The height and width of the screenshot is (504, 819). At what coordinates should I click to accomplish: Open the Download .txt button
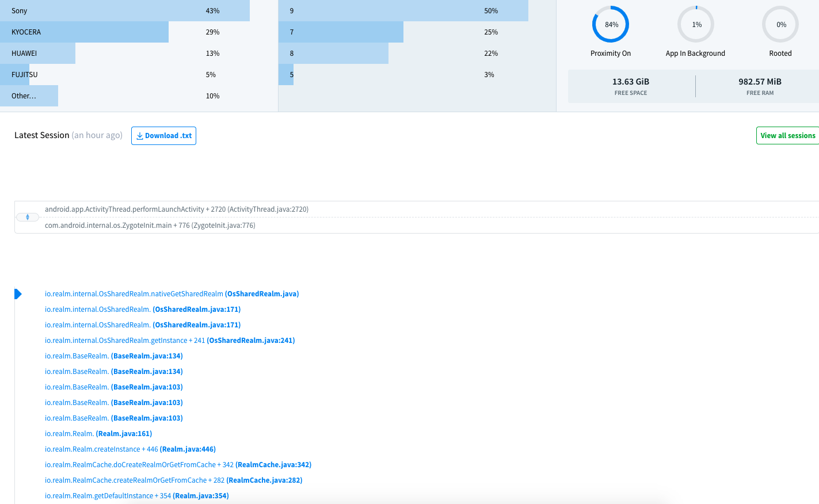pyautogui.click(x=163, y=136)
